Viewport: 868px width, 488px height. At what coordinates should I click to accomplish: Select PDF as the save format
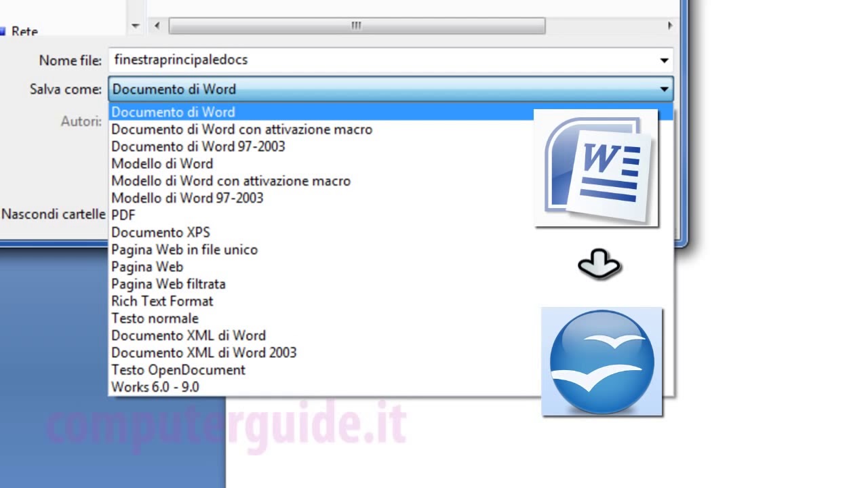(391, 215)
